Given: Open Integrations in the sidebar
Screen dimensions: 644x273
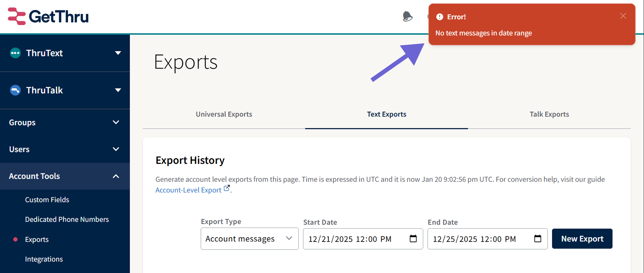Looking at the screenshot, I should (44, 259).
